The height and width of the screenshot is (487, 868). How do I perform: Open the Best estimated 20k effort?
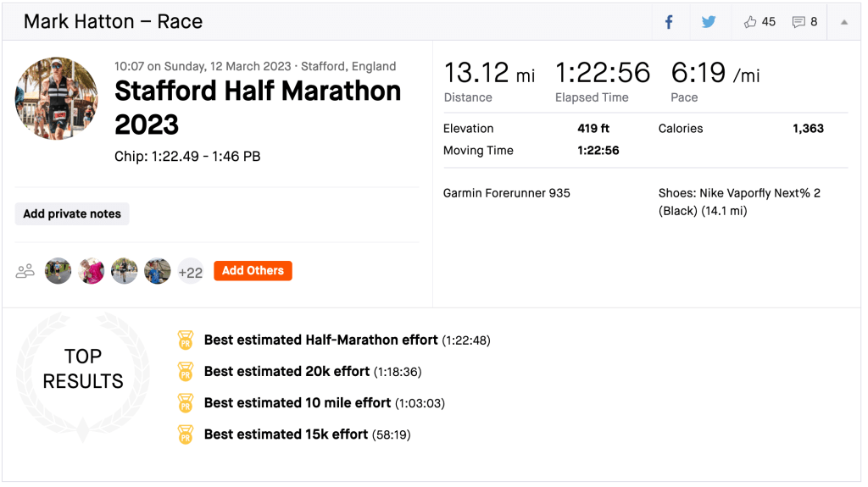(x=287, y=372)
